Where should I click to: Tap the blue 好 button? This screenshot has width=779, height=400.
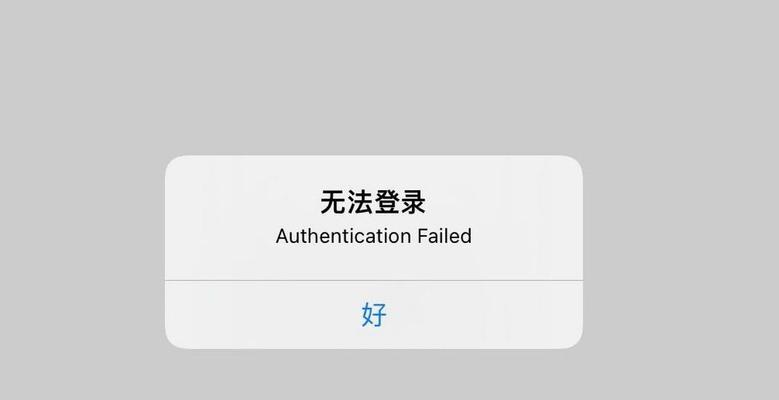point(374,315)
